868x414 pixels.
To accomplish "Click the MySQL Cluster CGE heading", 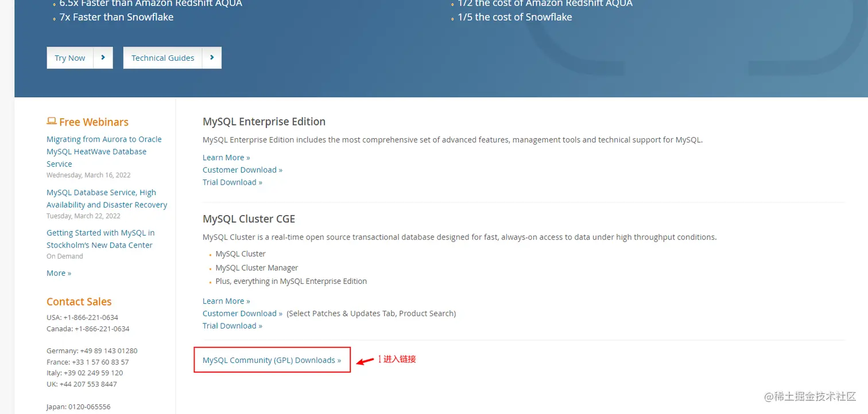I will pyautogui.click(x=249, y=219).
